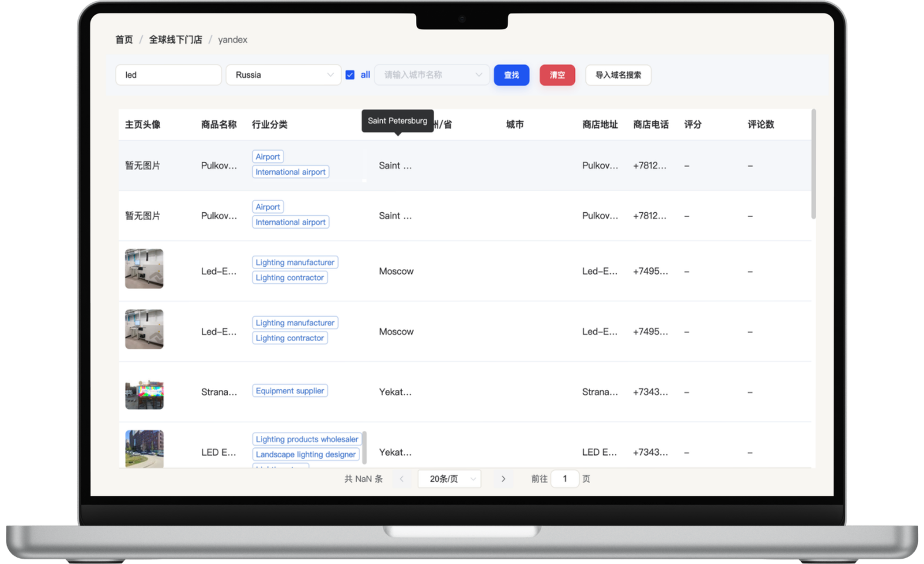Open 全球线下门店 breadcrumb
The width and height of the screenshot is (924, 564).
pos(175,40)
